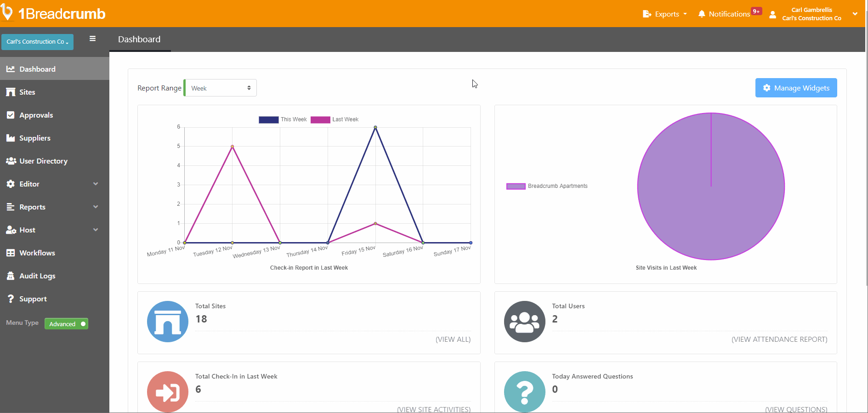Click the hamburger menu collapse icon
The height and width of the screenshot is (413, 868).
click(x=92, y=39)
